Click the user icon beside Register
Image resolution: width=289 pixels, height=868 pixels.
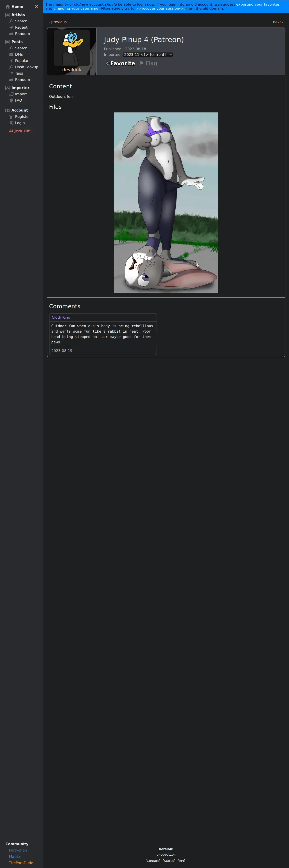pyautogui.click(x=11, y=116)
